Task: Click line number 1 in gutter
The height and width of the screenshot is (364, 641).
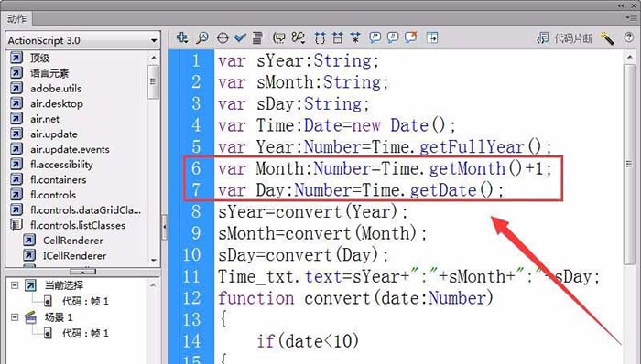Action: (196, 60)
